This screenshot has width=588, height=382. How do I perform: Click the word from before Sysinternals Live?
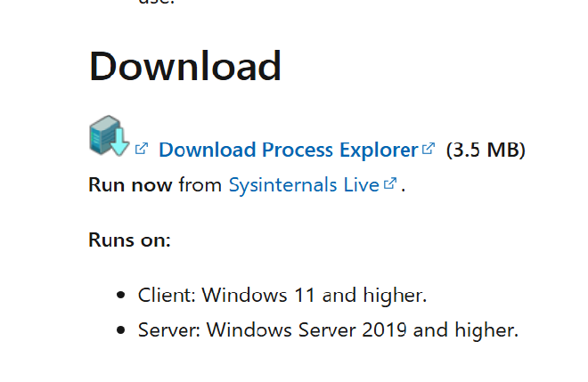(200, 185)
